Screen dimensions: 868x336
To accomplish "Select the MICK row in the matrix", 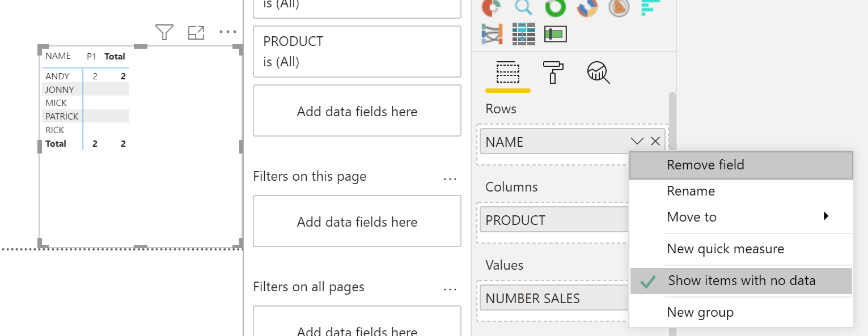I will click(56, 103).
